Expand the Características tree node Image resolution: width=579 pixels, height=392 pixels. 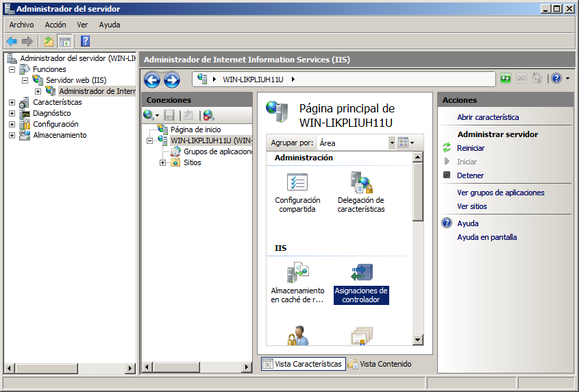tap(12, 102)
